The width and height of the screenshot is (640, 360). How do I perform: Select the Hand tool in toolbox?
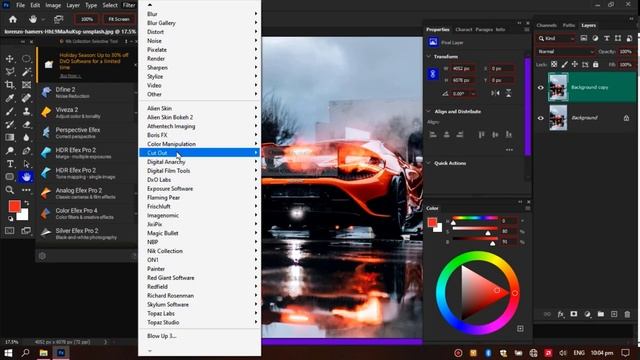pyautogui.click(x=26, y=177)
